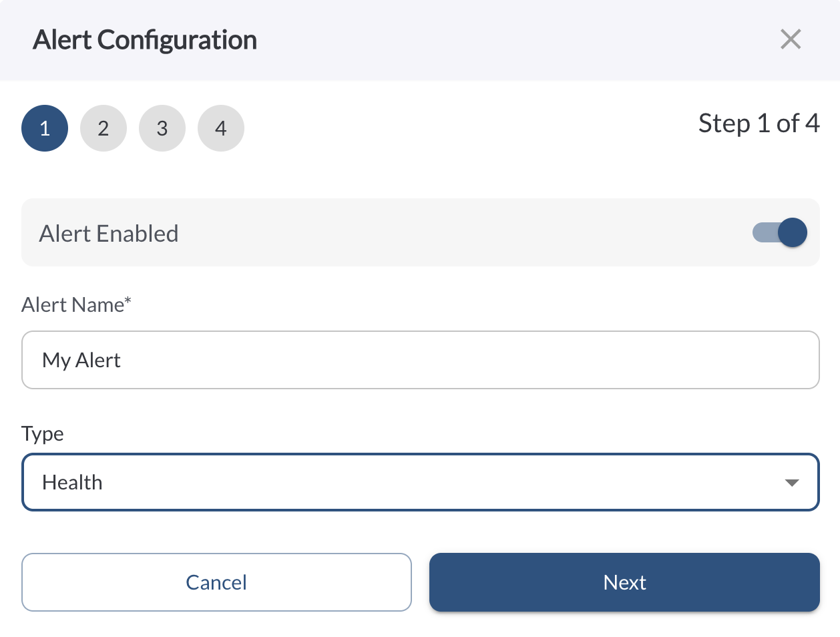Click the step 4 circle
840x637 pixels.
221,128
